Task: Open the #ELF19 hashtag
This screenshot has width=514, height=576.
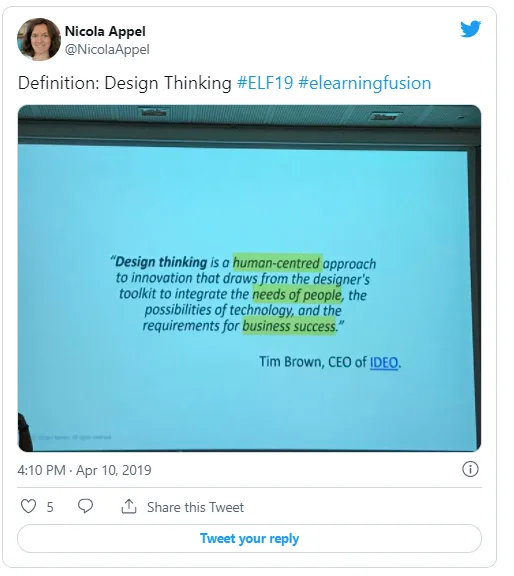Action: (265, 83)
